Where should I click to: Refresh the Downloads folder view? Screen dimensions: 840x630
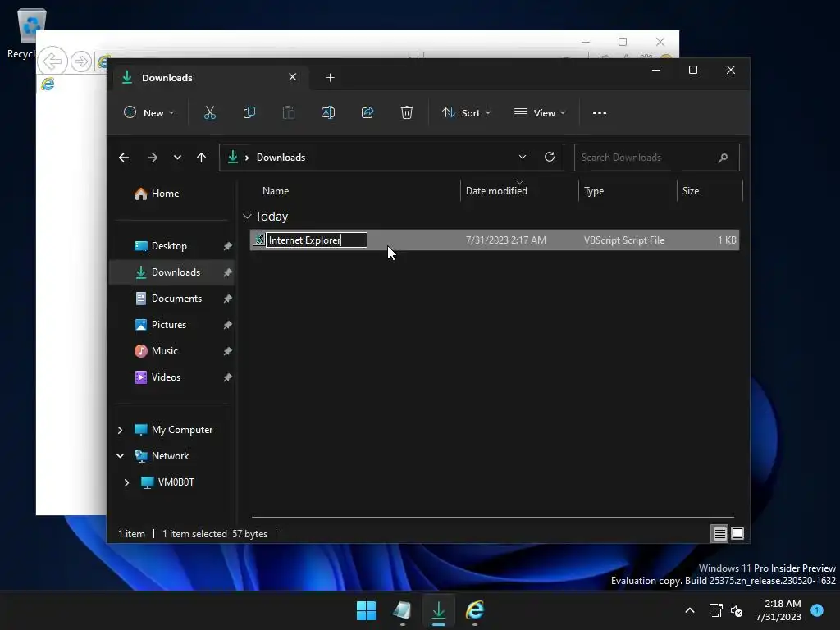549,157
